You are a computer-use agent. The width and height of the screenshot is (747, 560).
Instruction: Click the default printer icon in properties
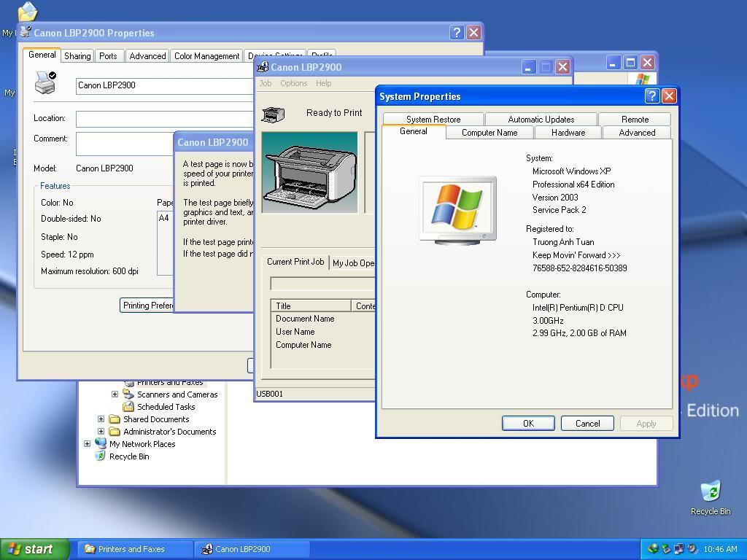click(46, 82)
